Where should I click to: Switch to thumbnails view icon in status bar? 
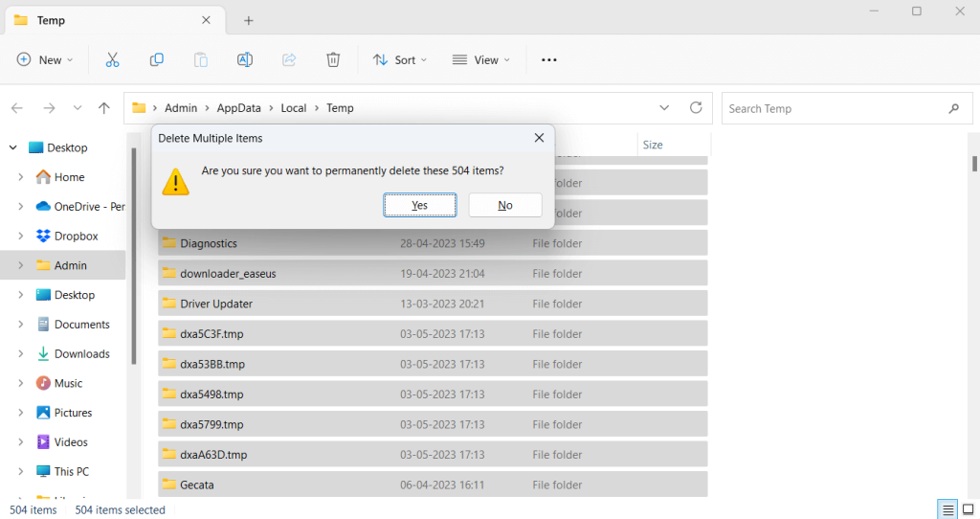coord(969,509)
